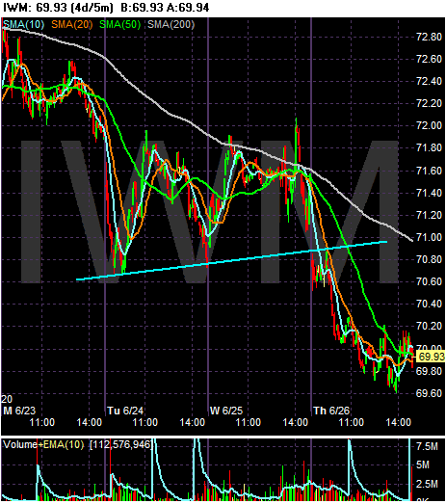Screen dimensions: 446x504
Task: Click the M 6/23 date label
Action: [x=19, y=411]
